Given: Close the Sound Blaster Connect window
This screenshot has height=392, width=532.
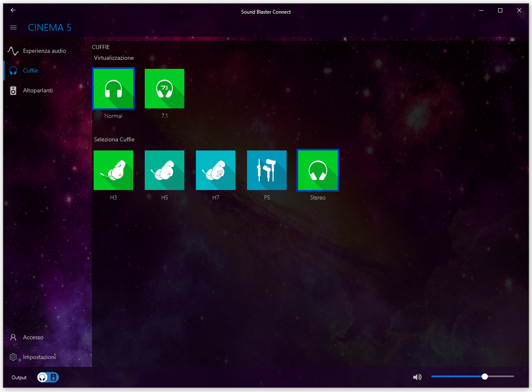Looking at the screenshot, I should click(x=519, y=10).
